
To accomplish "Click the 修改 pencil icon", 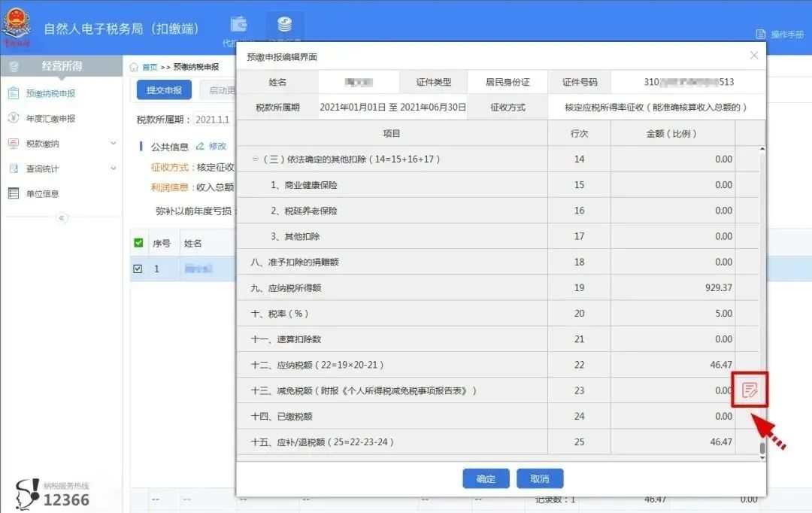I will click(201, 146).
